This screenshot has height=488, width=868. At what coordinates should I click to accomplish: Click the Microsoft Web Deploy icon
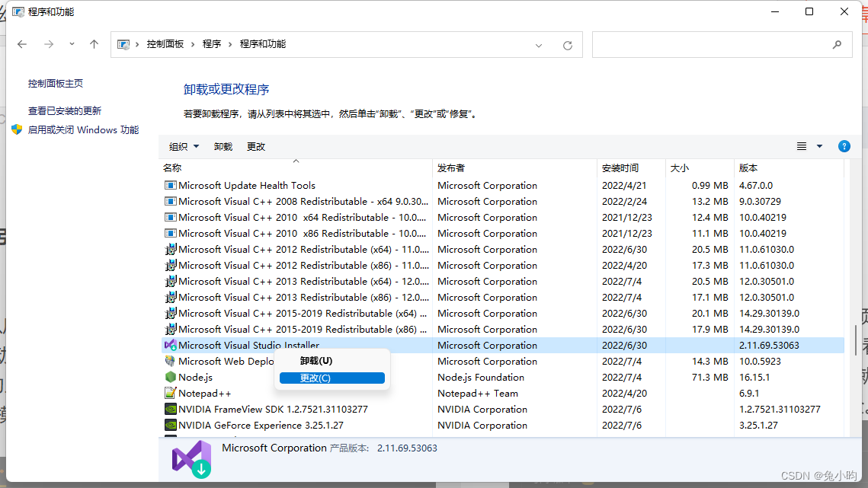click(171, 362)
